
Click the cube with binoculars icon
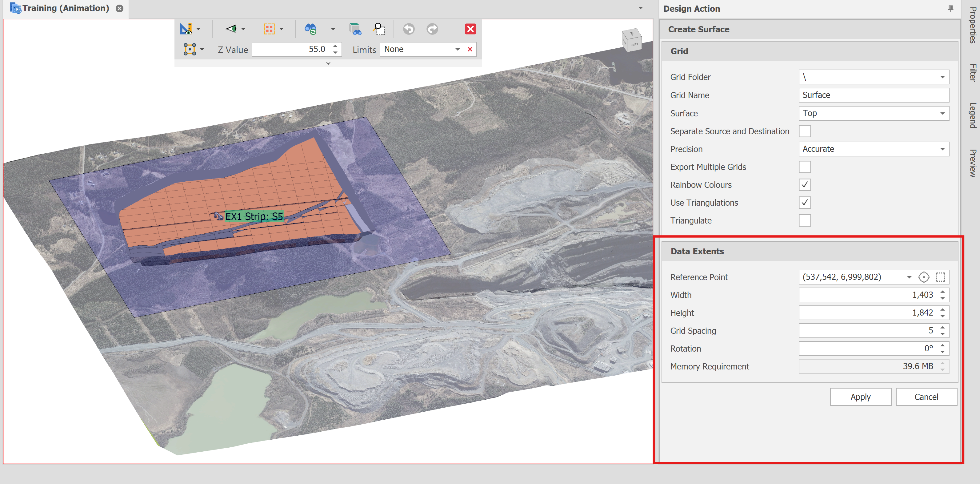(x=355, y=29)
